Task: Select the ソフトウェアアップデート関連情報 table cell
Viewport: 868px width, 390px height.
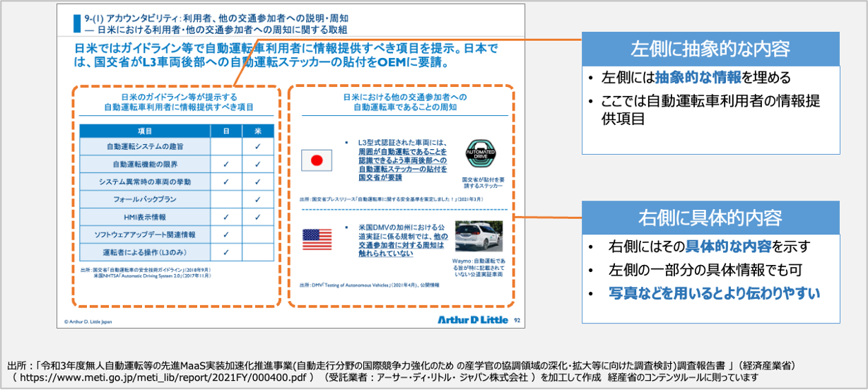Action: [144, 234]
